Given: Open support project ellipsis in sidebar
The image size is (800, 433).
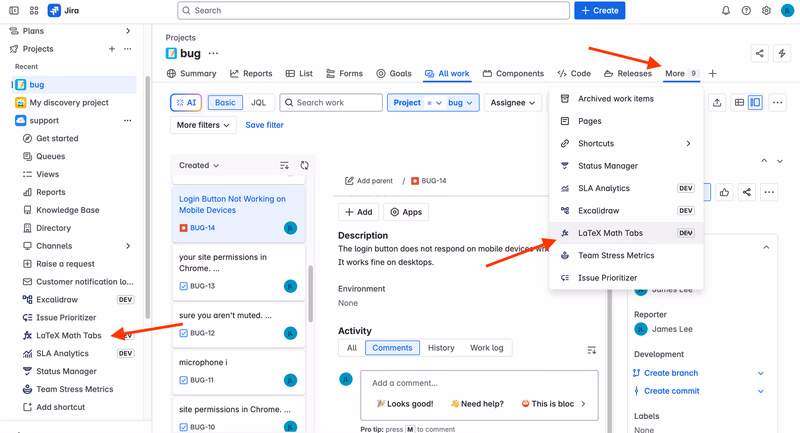Looking at the screenshot, I should (128, 121).
